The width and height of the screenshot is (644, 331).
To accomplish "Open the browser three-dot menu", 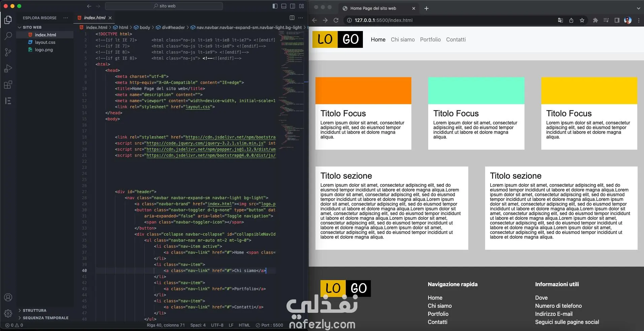I will tap(639, 20).
